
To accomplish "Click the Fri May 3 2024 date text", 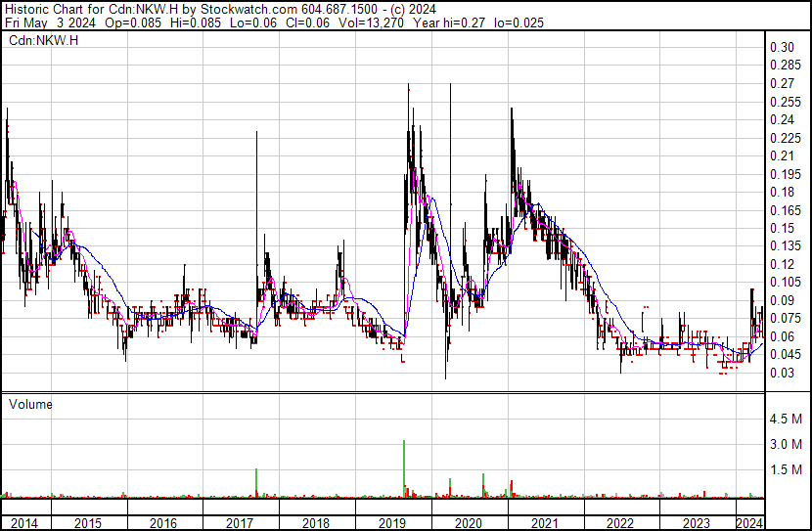I will tap(50, 22).
